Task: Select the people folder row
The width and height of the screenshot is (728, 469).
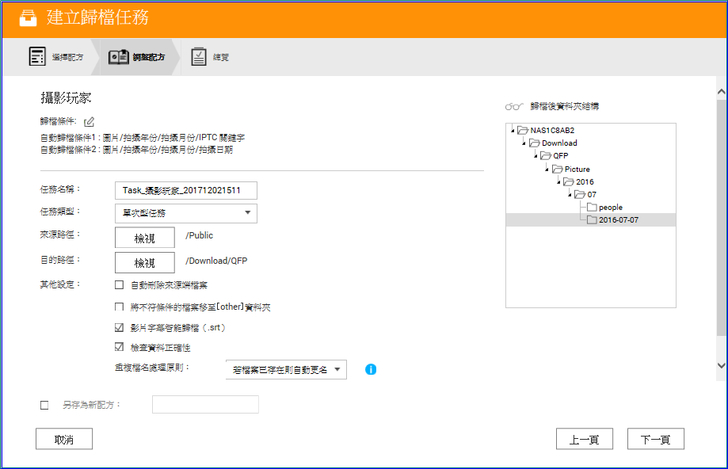Action: 591,207
